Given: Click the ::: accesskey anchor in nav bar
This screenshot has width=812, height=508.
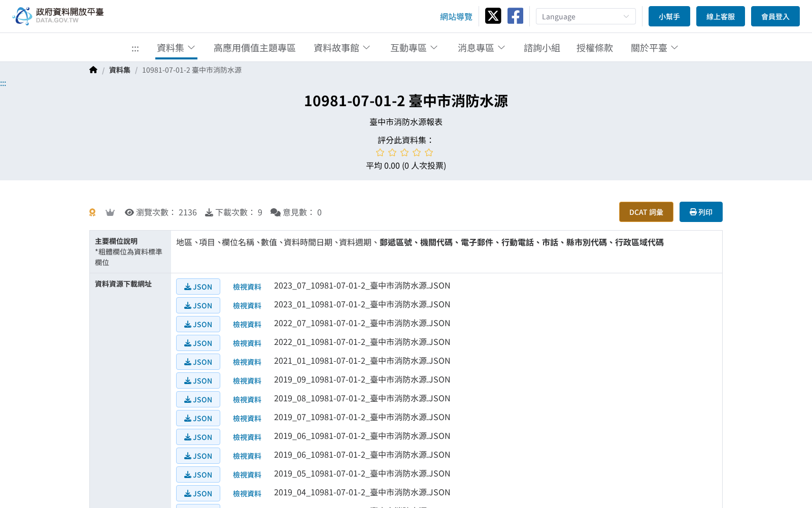Looking at the screenshot, I should (135, 48).
